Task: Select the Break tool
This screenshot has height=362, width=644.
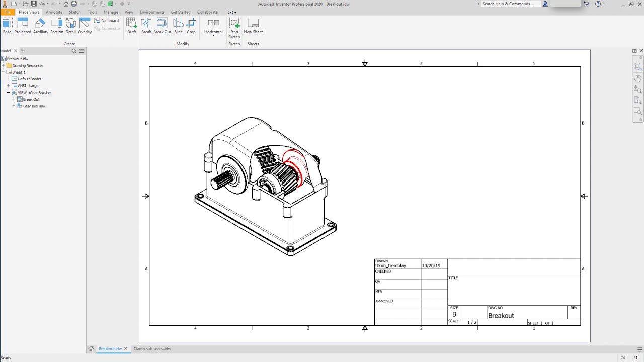Action: (x=146, y=26)
